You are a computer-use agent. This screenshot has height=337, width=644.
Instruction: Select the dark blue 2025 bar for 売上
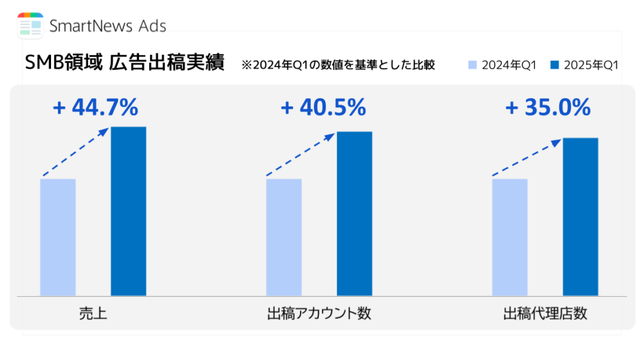[x=128, y=211]
